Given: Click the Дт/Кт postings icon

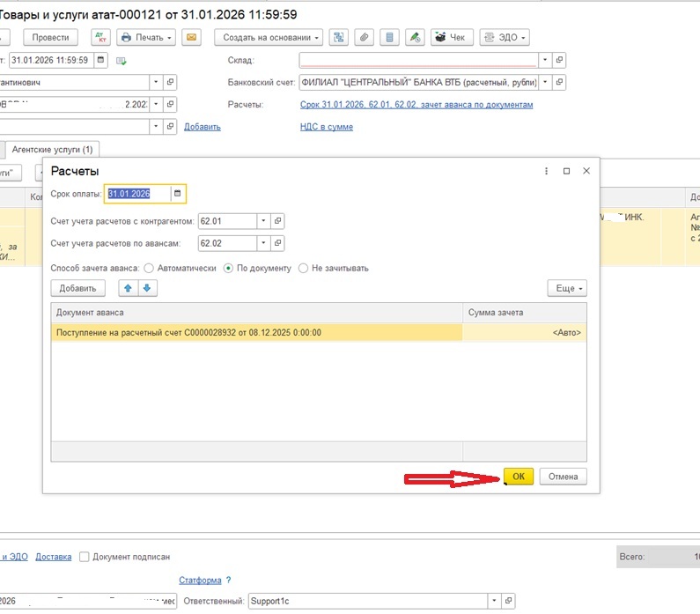Looking at the screenshot, I should [x=100, y=38].
